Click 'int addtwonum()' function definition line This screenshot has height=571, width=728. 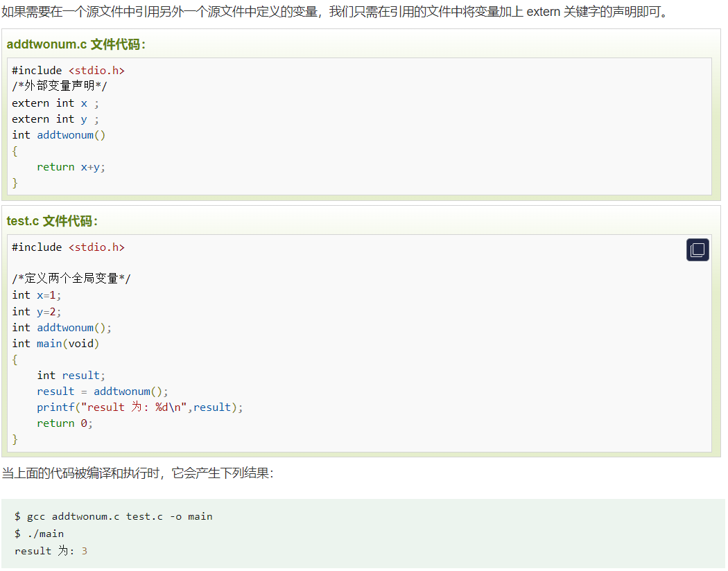pyautogui.click(x=59, y=135)
